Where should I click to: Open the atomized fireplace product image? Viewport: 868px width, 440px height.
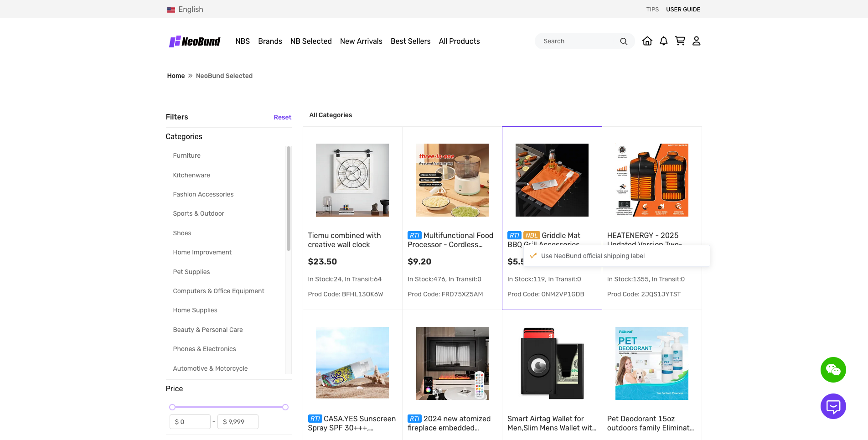(452, 363)
